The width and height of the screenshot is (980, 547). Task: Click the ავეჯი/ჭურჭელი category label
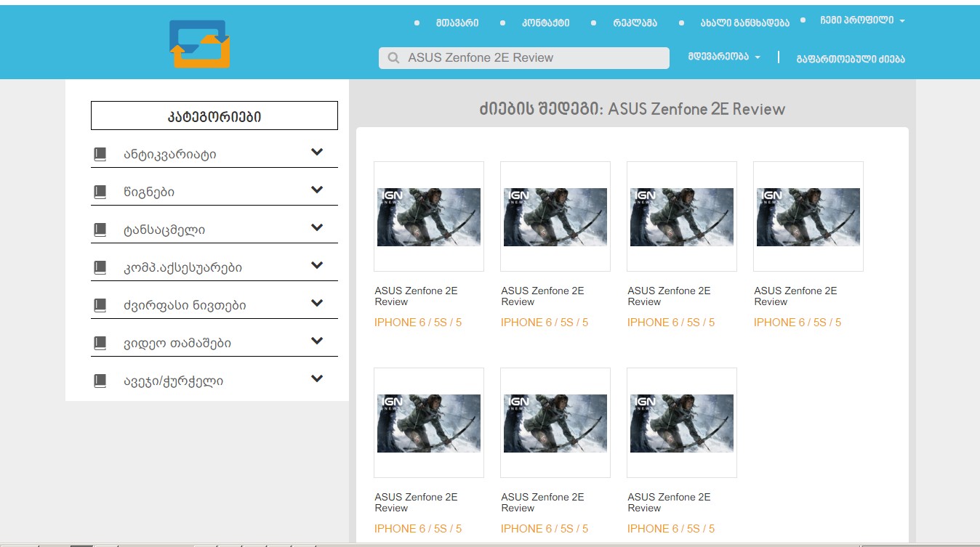click(x=174, y=381)
